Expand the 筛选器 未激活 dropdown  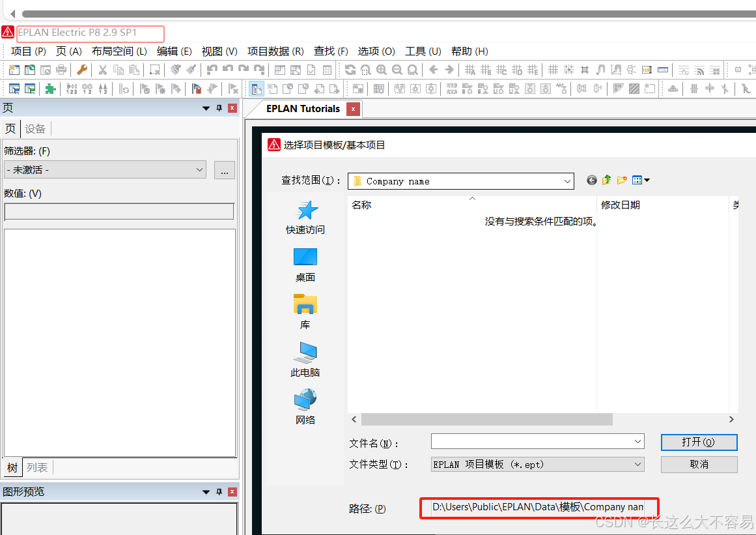(x=200, y=170)
